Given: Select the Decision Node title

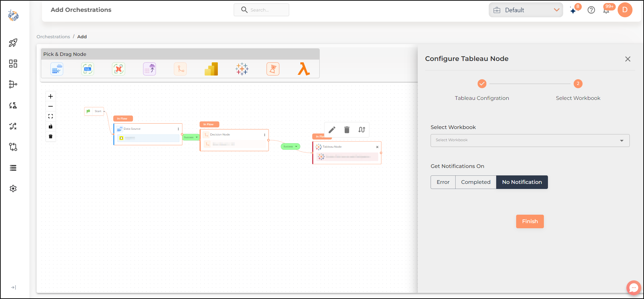Looking at the screenshot, I should (220, 135).
